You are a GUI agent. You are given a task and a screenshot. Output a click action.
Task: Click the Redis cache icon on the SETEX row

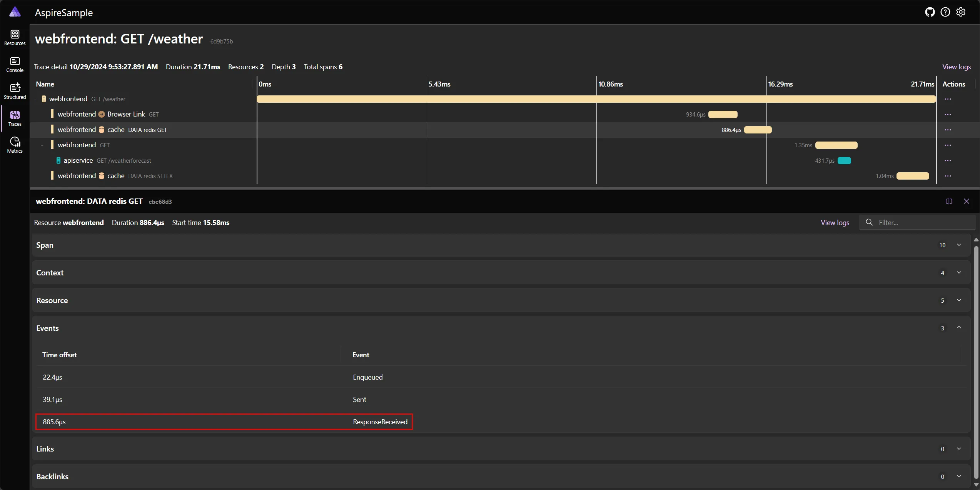101,176
